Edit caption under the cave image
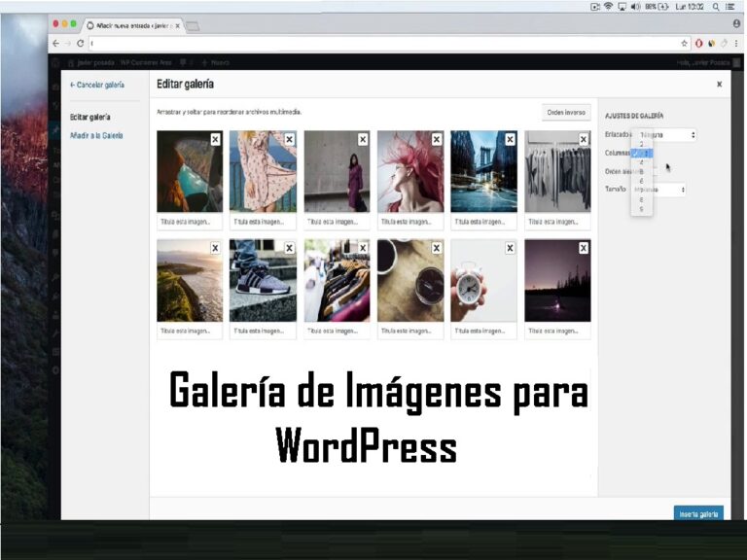 tap(190, 222)
